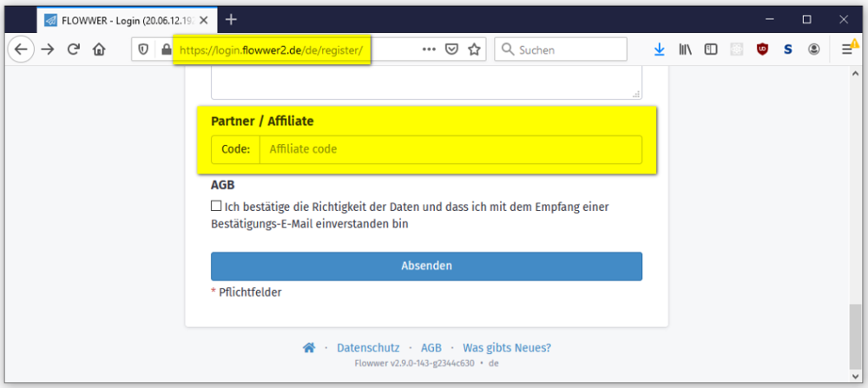Reload the current page
This screenshot has height=388, width=868.
tap(74, 49)
